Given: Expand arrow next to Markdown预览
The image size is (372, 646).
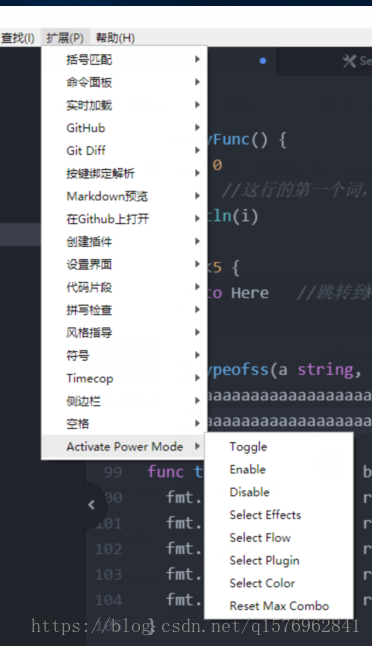Looking at the screenshot, I should [x=197, y=196].
